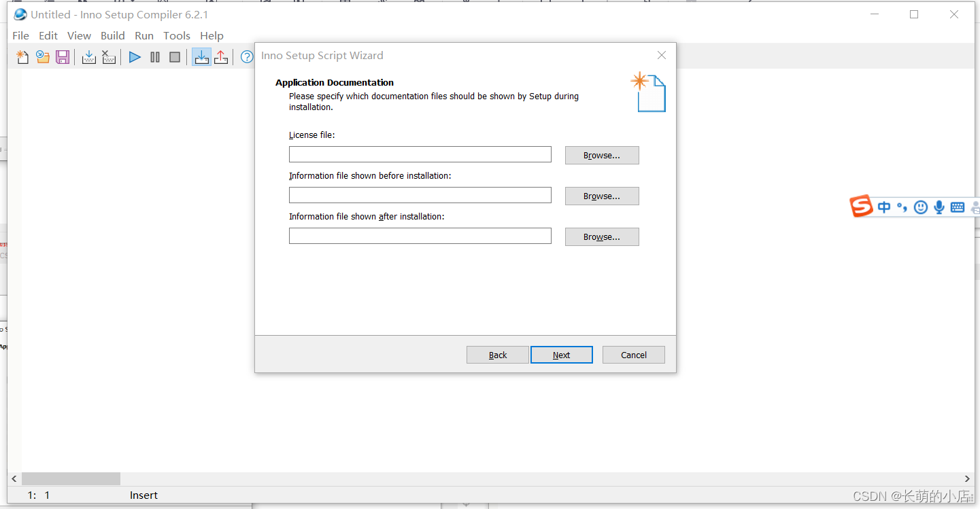Screen dimensions: 980x509
Task: Browse for the file shown before installation
Action: pyautogui.click(x=602, y=196)
